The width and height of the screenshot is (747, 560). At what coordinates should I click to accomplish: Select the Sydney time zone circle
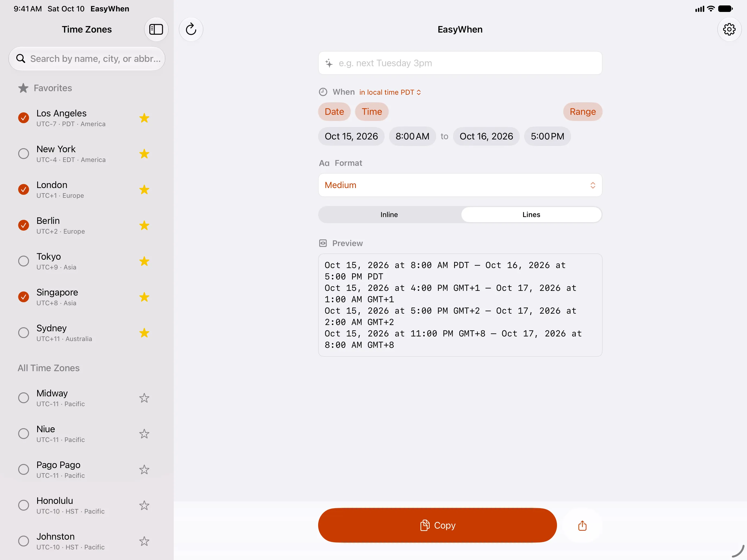tap(23, 332)
